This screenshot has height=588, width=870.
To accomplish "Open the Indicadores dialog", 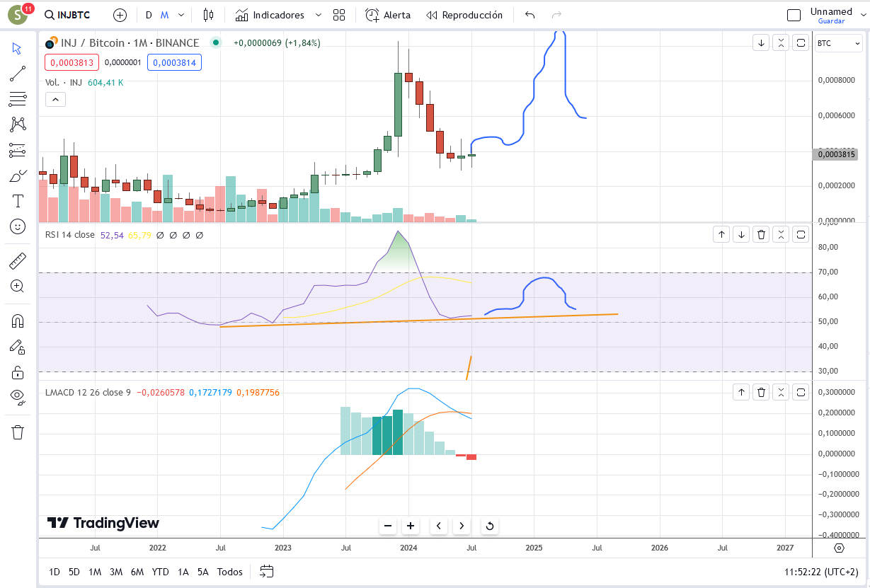I will [x=270, y=15].
